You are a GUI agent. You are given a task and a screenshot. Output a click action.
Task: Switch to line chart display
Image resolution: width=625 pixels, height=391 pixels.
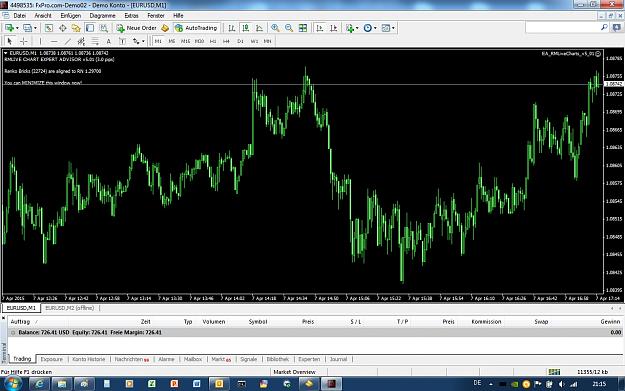coord(259,28)
